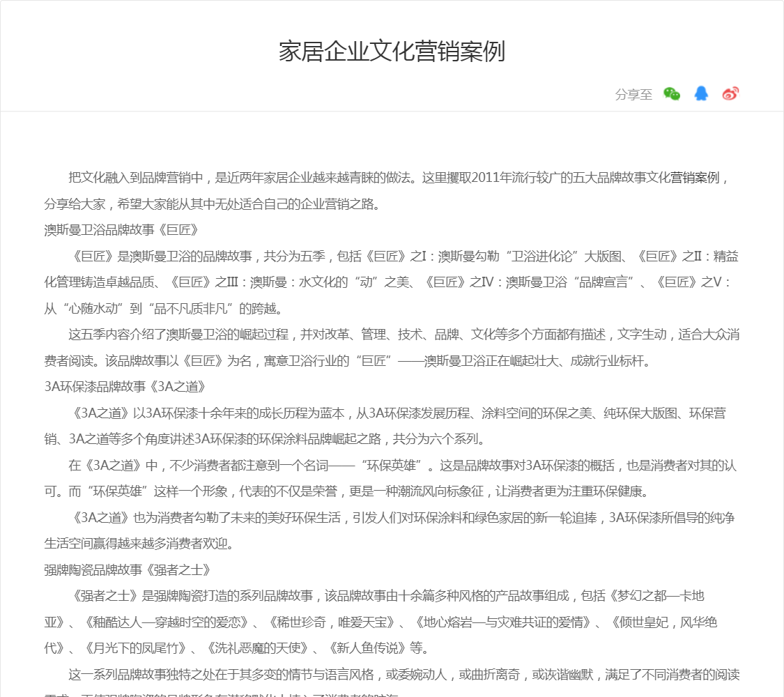Click the paragraph starting 这一系列品牌故事独特之处
Viewport: 784px width, 697px height.
click(403, 675)
